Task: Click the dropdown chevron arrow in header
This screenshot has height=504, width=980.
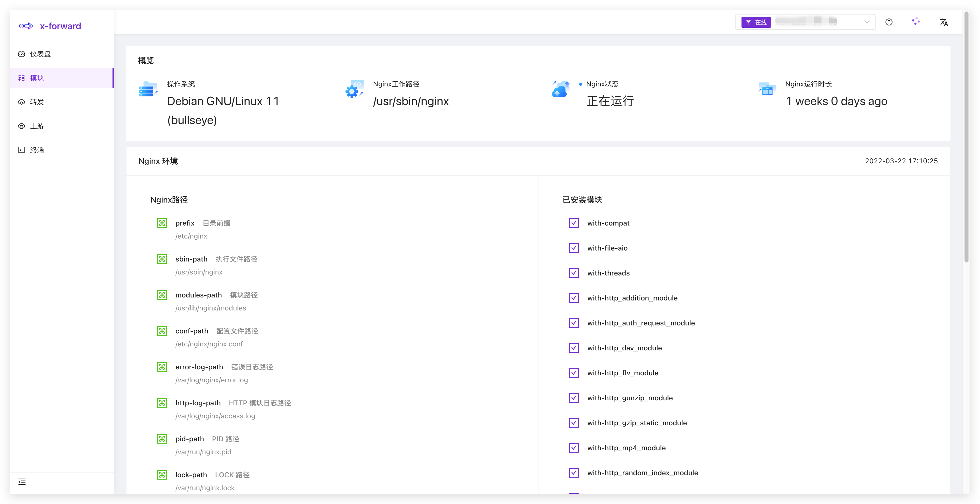Action: point(867,22)
